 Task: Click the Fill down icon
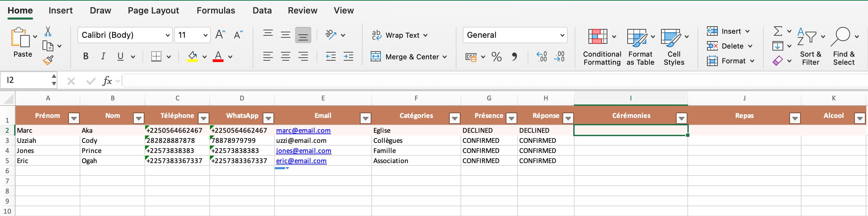778,46
